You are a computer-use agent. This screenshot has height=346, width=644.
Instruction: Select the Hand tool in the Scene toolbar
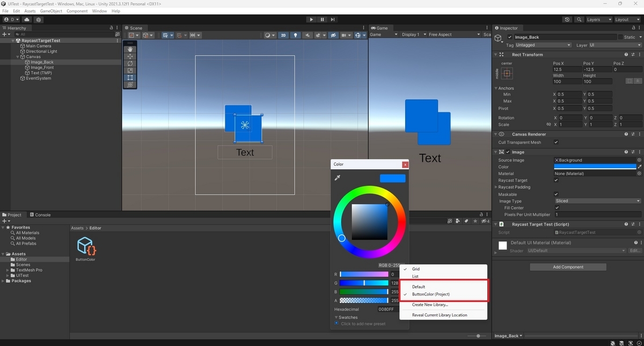click(x=130, y=49)
